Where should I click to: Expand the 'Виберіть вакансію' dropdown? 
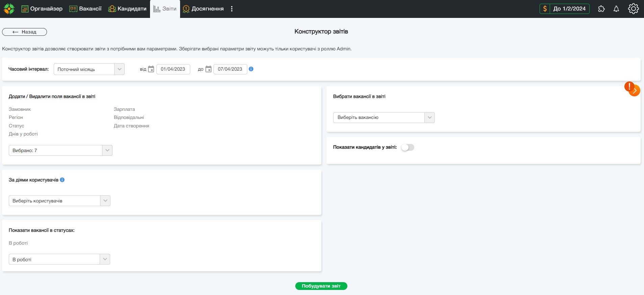pyautogui.click(x=383, y=118)
